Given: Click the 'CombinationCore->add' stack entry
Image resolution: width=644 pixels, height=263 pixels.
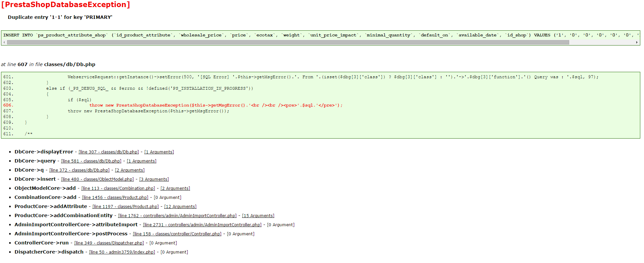Looking at the screenshot, I should [45, 198].
